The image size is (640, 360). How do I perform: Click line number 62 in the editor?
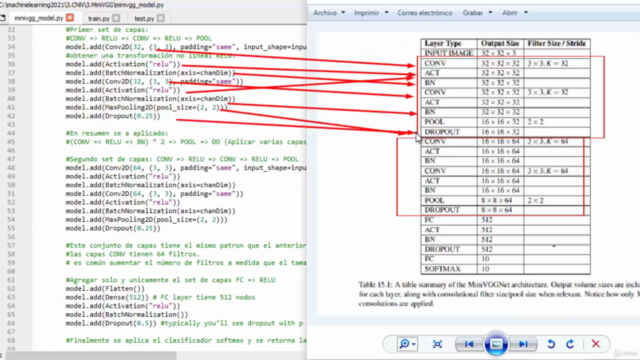pos(11,289)
